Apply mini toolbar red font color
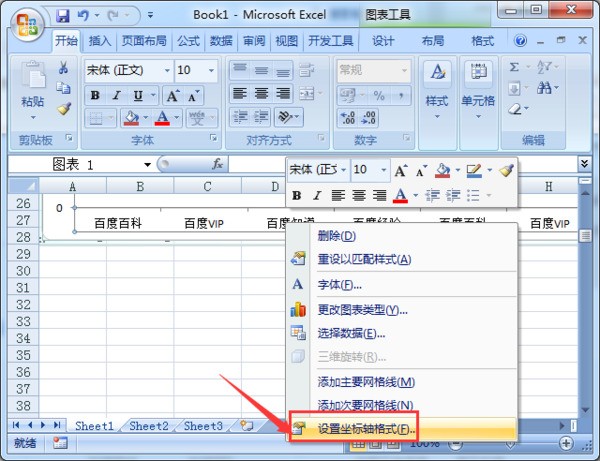 pos(400,195)
